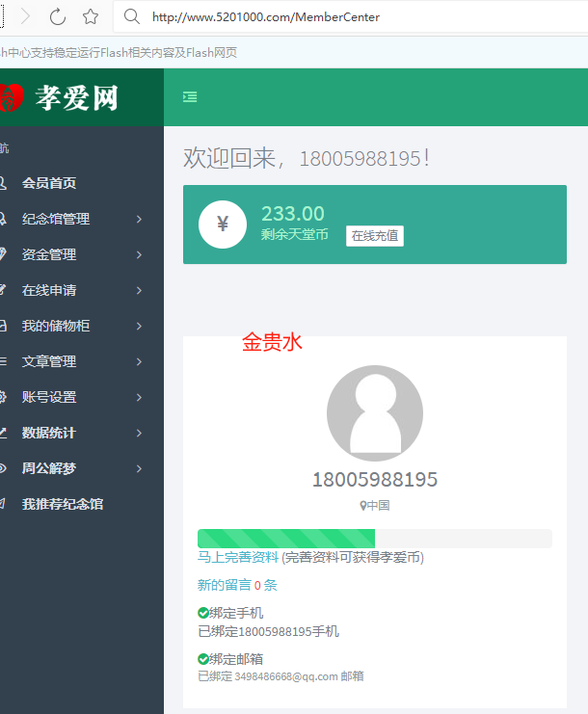Click the green check beside 绑定手机
Image resolution: width=588 pixels, height=714 pixels.
click(203, 613)
